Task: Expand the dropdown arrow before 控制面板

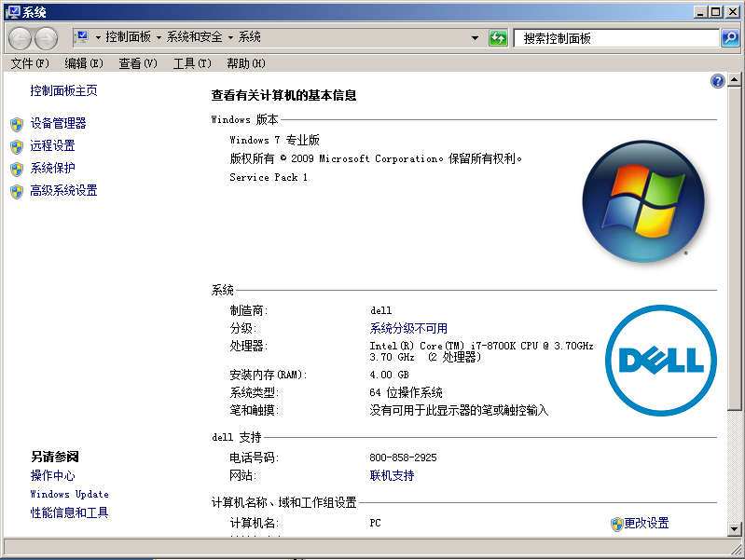Action: coord(98,37)
